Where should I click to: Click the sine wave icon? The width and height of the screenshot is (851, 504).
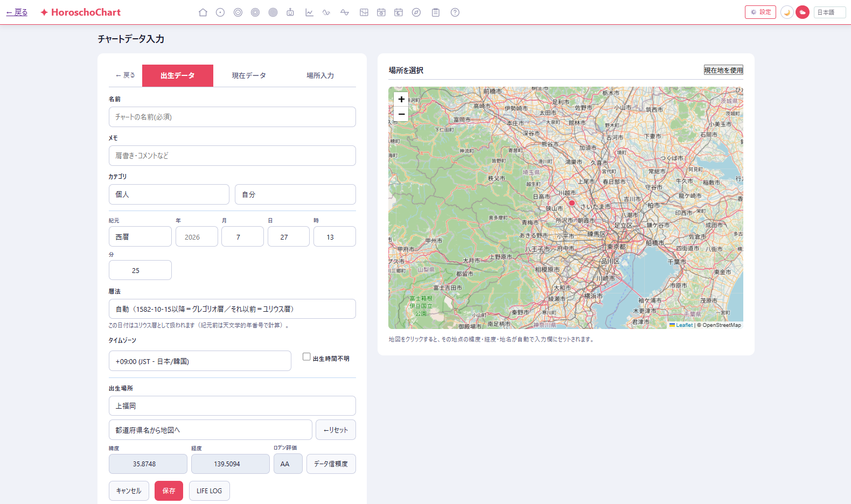[x=326, y=12]
